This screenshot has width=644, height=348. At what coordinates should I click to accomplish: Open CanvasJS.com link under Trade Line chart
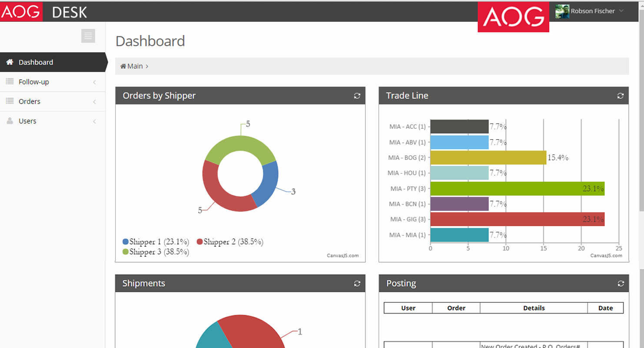point(606,256)
